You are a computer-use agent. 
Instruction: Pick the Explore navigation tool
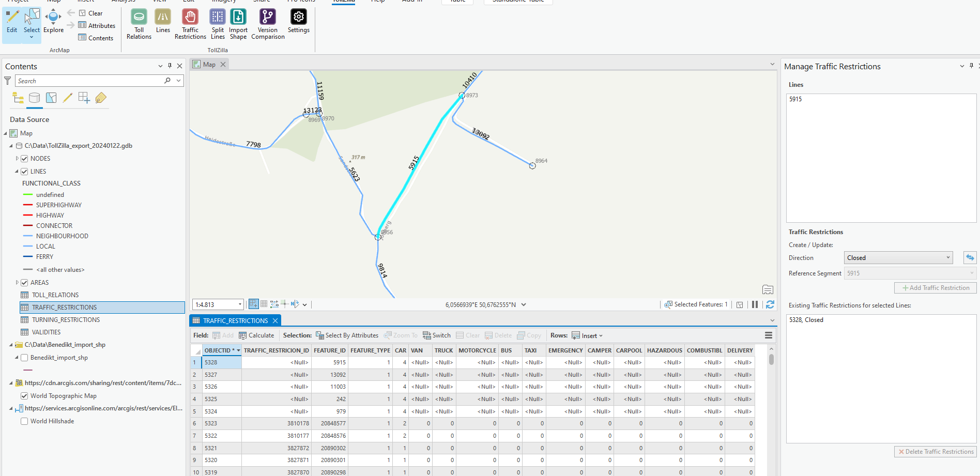tap(53, 21)
